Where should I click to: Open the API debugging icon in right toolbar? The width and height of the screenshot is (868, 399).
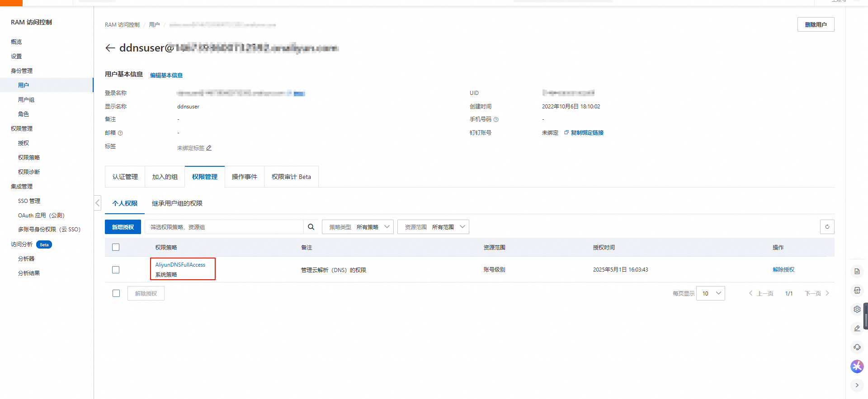tap(857, 290)
